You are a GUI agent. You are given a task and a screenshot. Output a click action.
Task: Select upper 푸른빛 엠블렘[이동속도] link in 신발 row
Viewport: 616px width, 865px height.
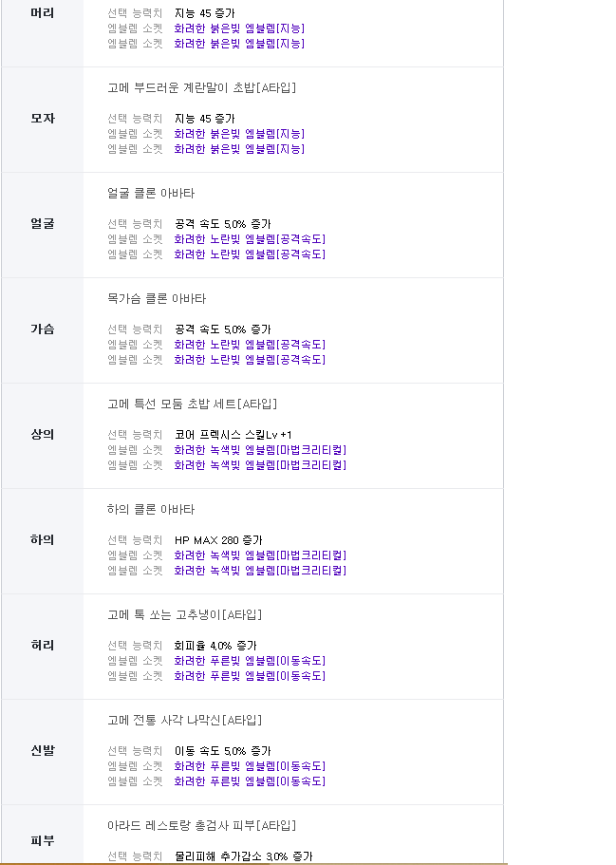pyautogui.click(x=250, y=765)
